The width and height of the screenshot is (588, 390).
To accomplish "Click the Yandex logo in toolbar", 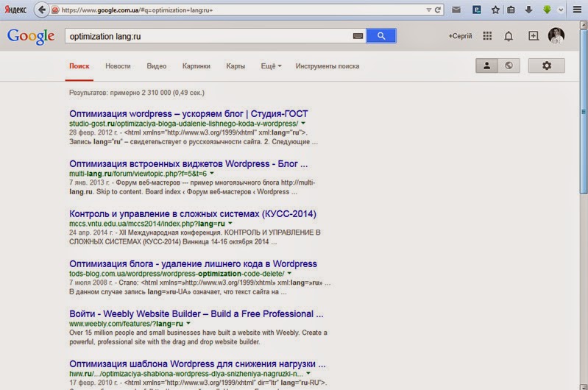I will coord(15,10).
